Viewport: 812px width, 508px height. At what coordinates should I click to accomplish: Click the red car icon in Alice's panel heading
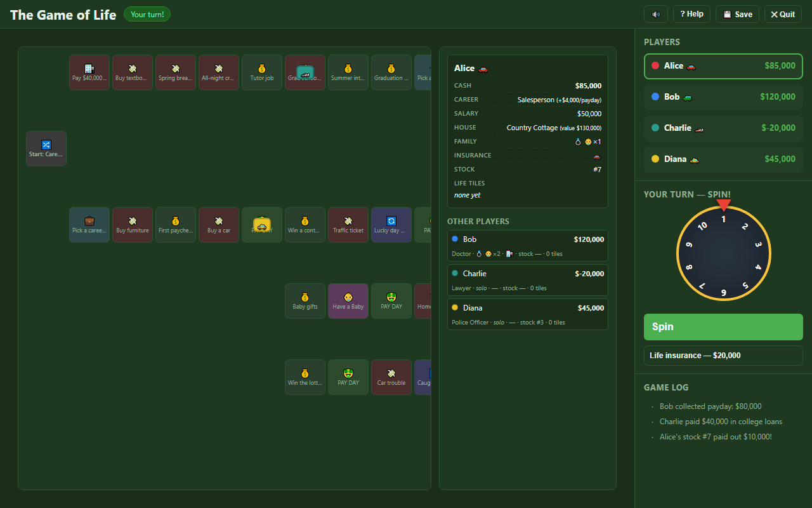click(483, 69)
